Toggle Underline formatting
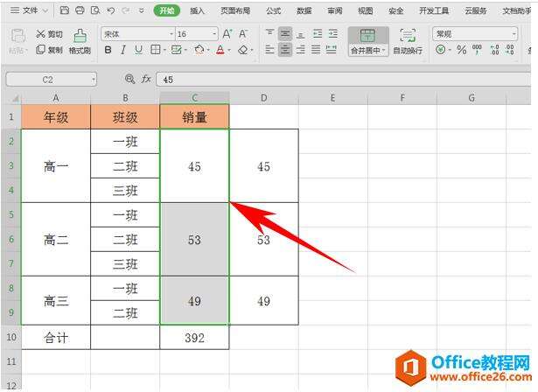The height and width of the screenshot is (392, 538). point(138,50)
